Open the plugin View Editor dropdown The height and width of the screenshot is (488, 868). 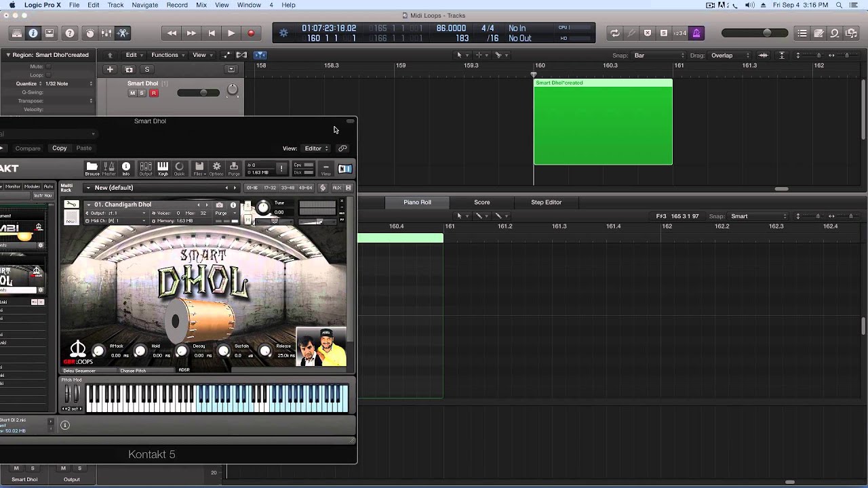click(x=316, y=148)
